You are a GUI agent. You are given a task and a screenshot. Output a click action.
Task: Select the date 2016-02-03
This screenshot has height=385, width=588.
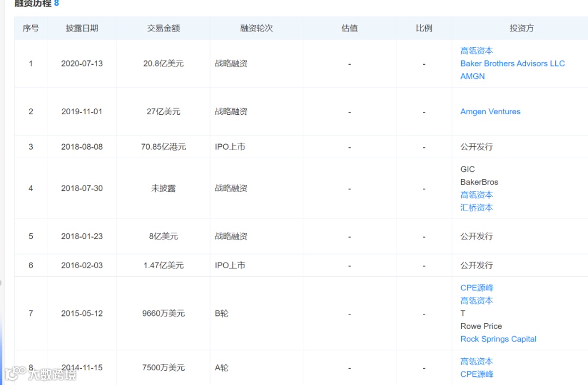pos(82,265)
